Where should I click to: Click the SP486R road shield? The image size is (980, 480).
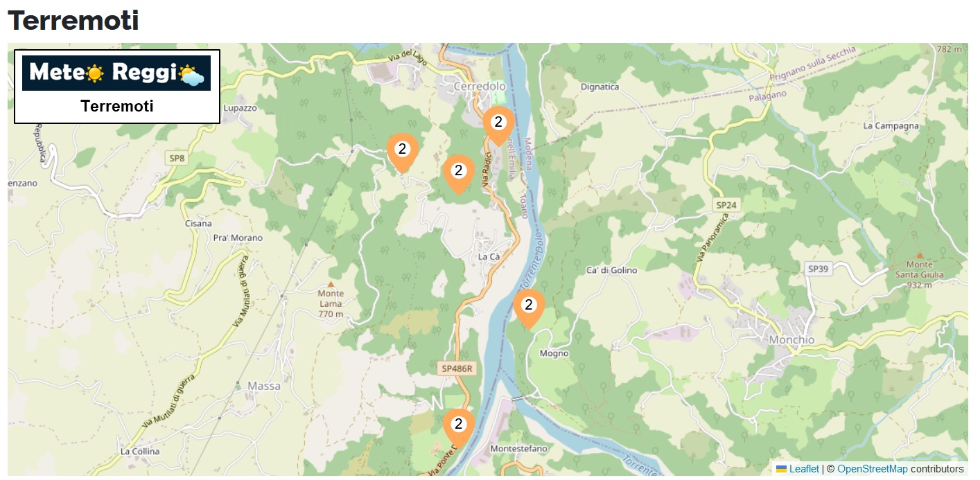pyautogui.click(x=457, y=368)
